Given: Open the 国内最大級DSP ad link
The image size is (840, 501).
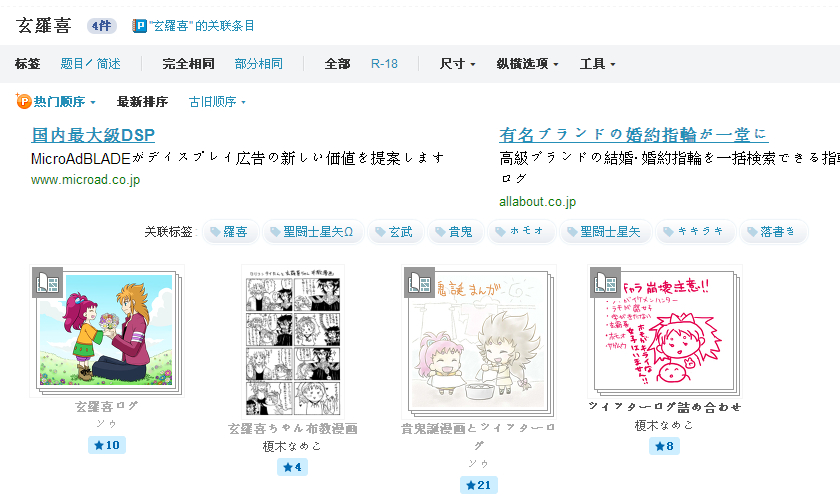Looking at the screenshot, I should (93, 135).
